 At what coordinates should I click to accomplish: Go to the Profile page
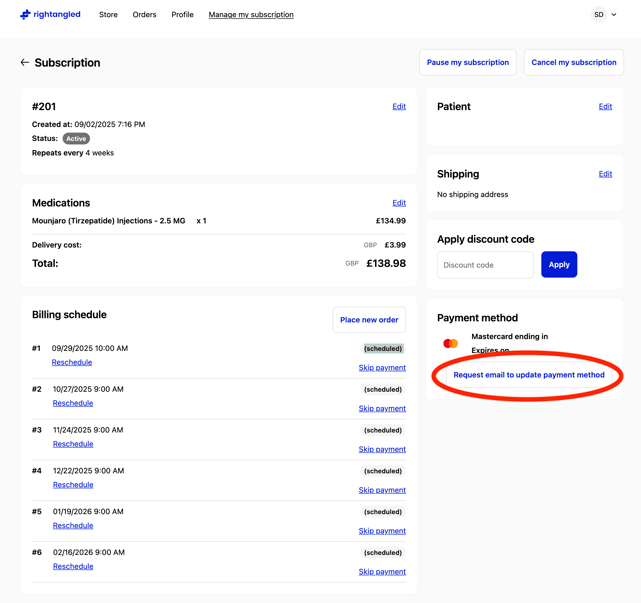click(182, 15)
